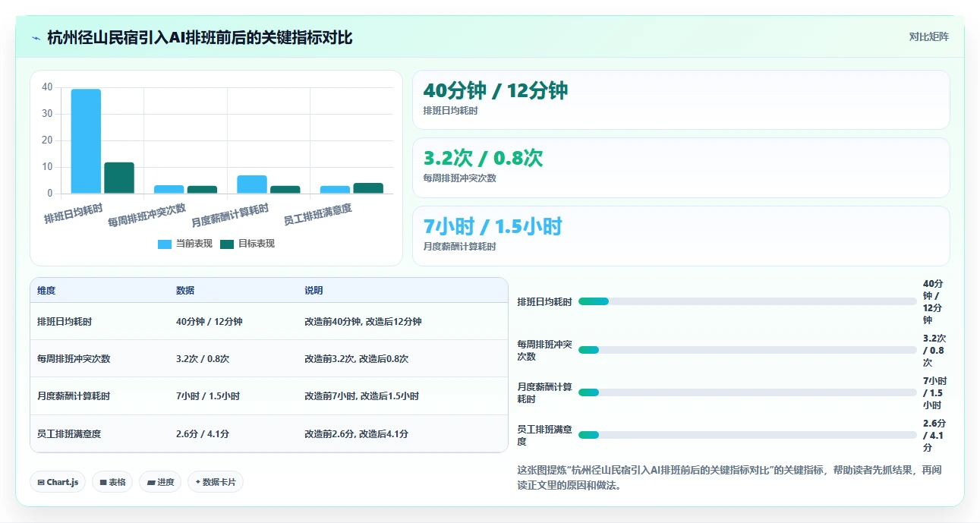
Task: Select the 表格 tag
Action: 112,482
